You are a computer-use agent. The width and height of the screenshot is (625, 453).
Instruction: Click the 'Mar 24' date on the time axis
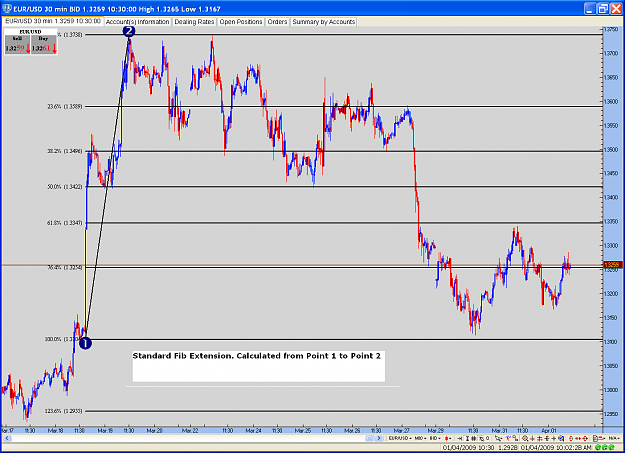(x=253, y=431)
